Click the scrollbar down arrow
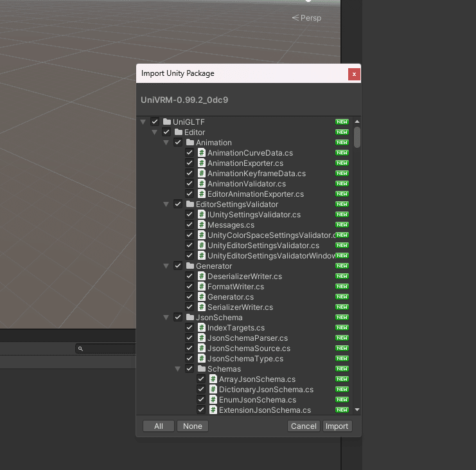 tap(357, 410)
